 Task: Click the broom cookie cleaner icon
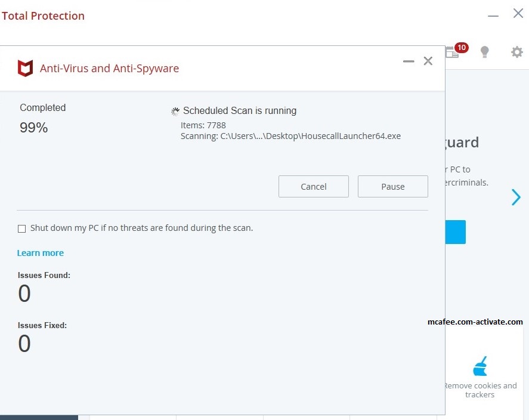click(x=480, y=366)
